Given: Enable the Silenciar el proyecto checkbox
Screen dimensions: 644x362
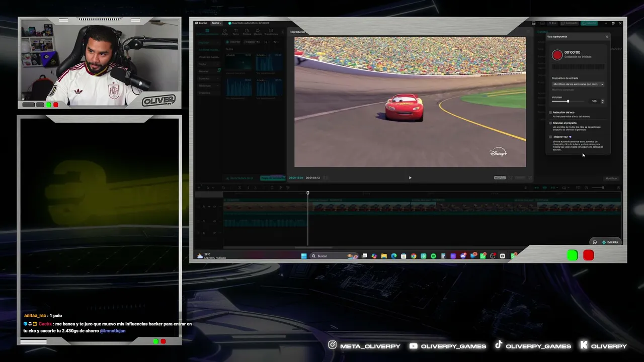Looking at the screenshot, I should 550,123.
